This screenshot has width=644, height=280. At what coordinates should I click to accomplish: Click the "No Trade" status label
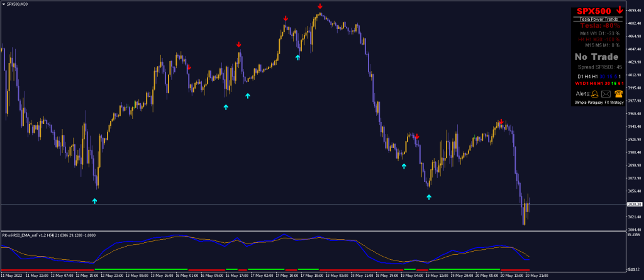[x=597, y=57]
